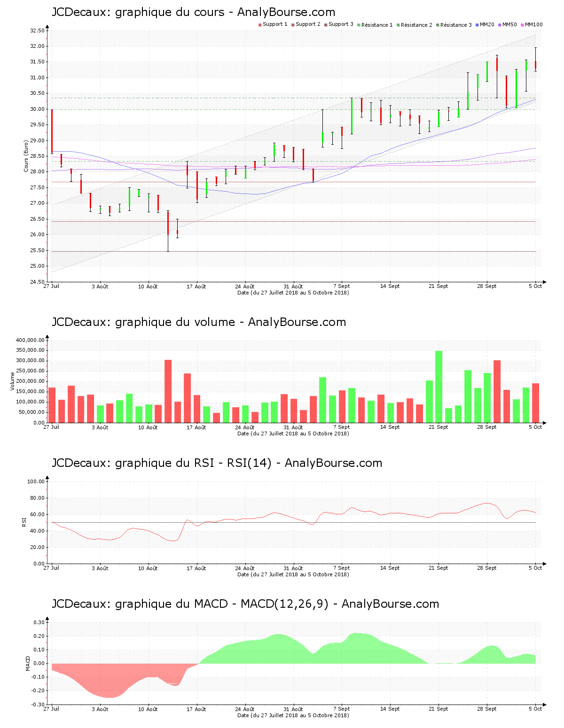Click the tallest green volume bar
The image size is (564, 728).
tap(439, 387)
